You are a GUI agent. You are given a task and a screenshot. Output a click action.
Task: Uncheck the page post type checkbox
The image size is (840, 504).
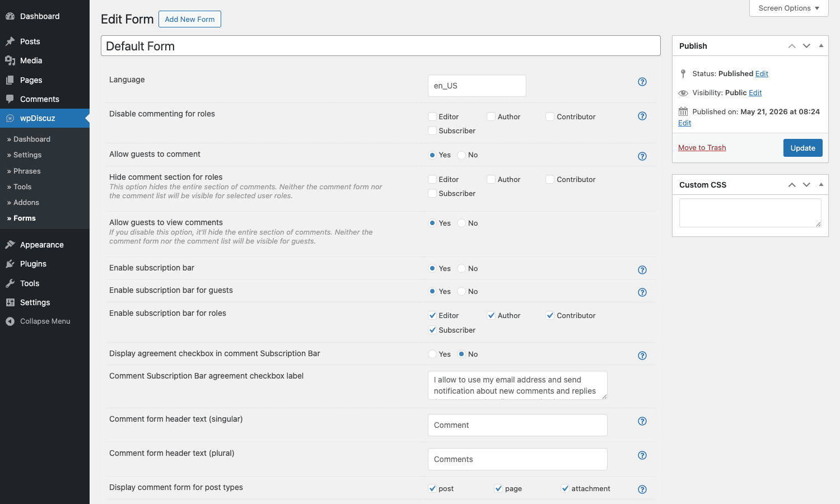(x=498, y=488)
